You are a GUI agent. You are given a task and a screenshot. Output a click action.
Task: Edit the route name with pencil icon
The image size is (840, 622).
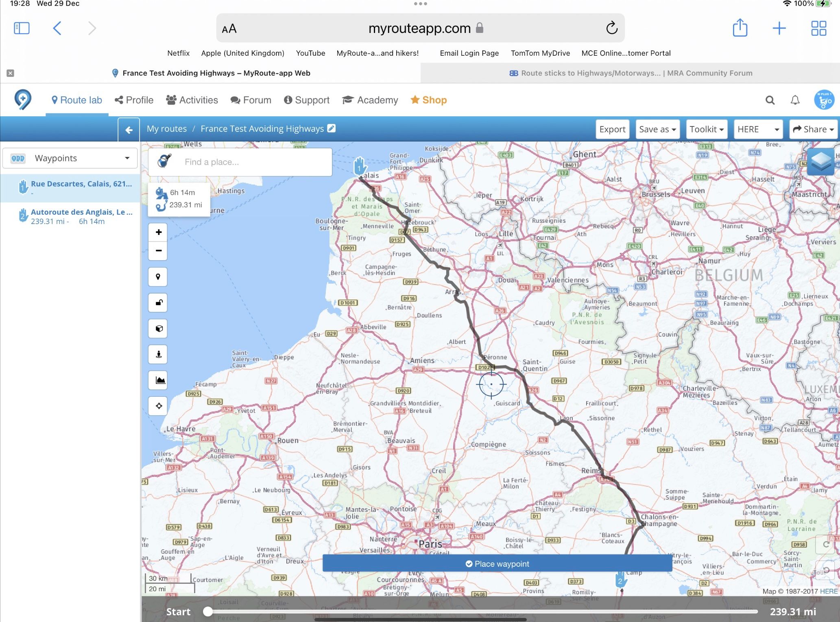pyautogui.click(x=332, y=128)
